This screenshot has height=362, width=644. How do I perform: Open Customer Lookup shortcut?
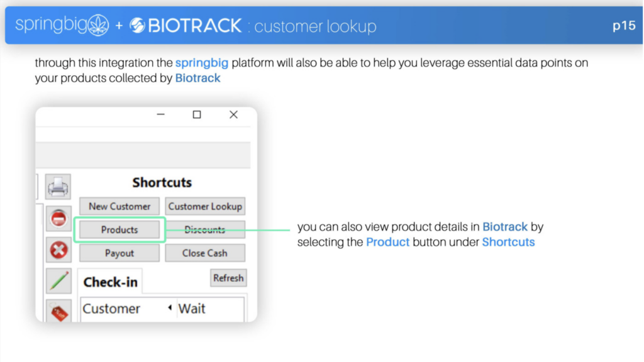point(205,206)
